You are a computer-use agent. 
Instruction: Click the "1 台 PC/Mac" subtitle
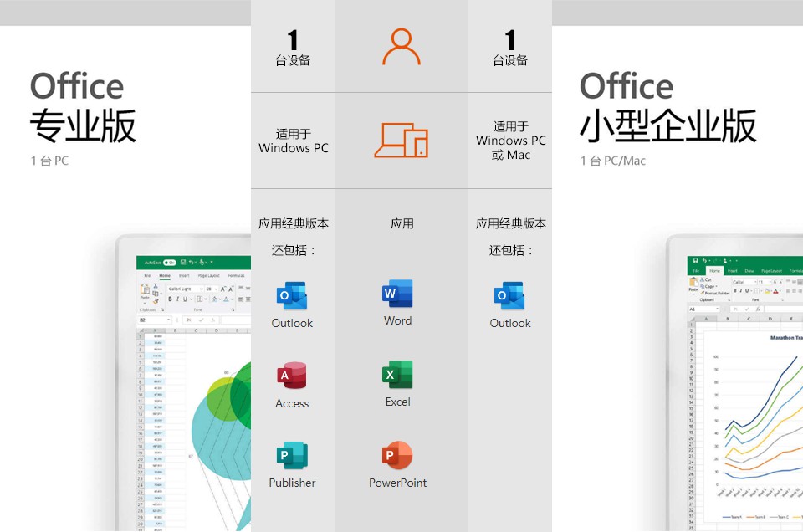click(x=612, y=161)
